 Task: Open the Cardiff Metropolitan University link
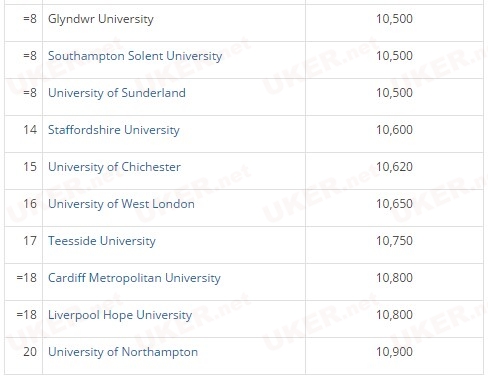[134, 278]
